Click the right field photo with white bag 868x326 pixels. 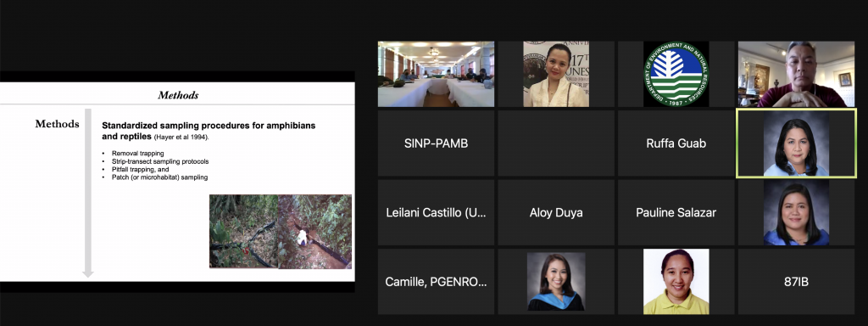point(314,231)
